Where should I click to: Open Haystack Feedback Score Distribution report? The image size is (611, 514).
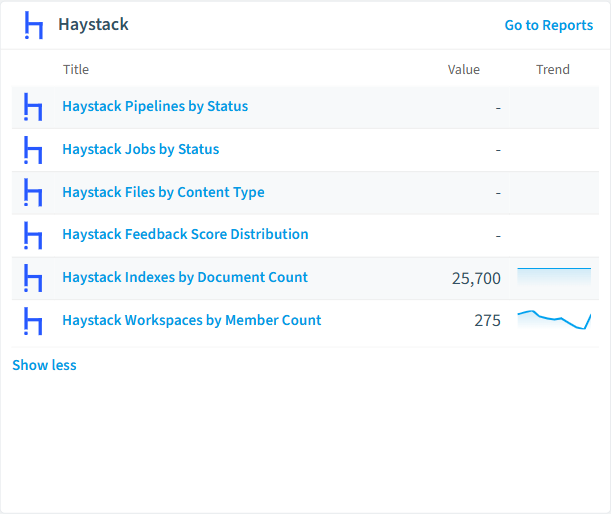pos(185,234)
